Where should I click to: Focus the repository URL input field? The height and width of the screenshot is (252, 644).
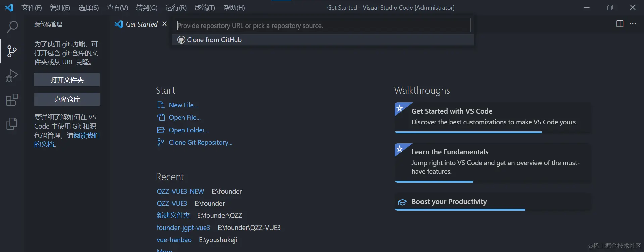click(323, 25)
